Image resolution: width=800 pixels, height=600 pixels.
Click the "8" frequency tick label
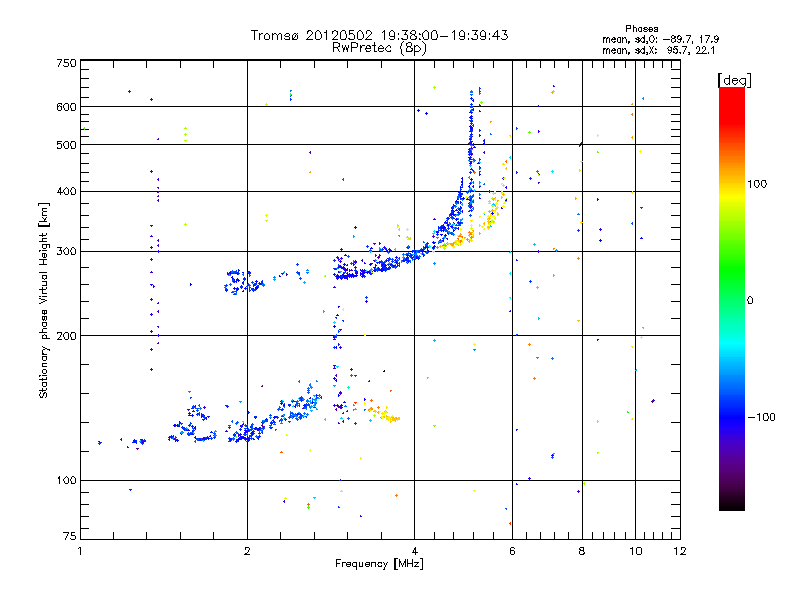tap(582, 552)
